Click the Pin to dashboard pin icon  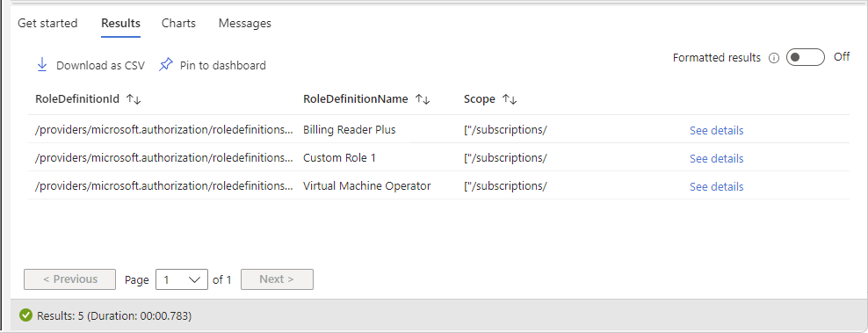[165, 65]
